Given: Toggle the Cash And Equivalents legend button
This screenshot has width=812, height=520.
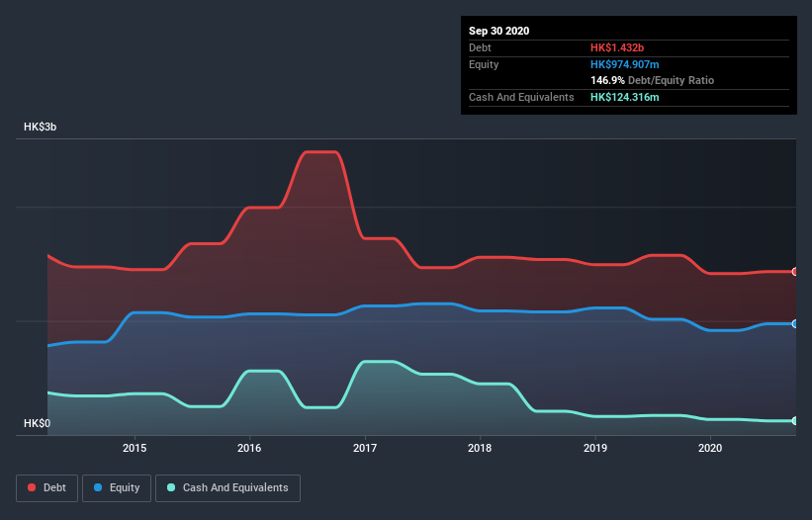Looking at the screenshot, I should 227,488.
